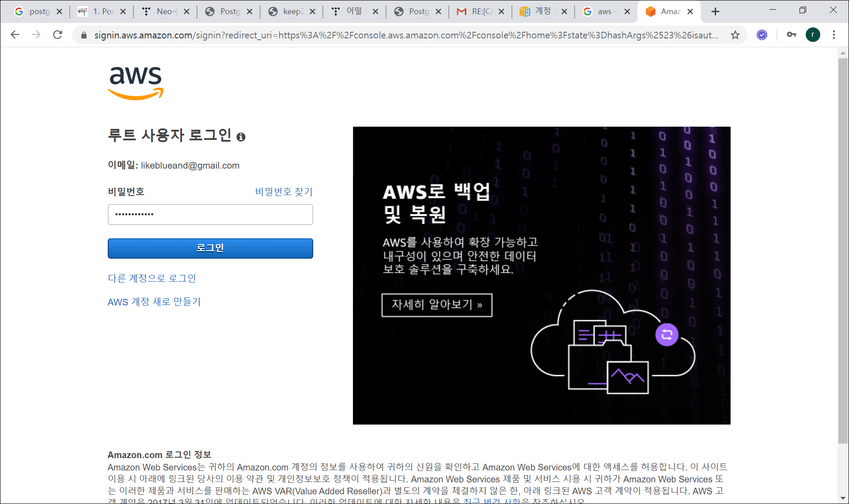The height and width of the screenshot is (504, 849).
Task: Minimize the Chrome window
Action: pyautogui.click(x=773, y=10)
